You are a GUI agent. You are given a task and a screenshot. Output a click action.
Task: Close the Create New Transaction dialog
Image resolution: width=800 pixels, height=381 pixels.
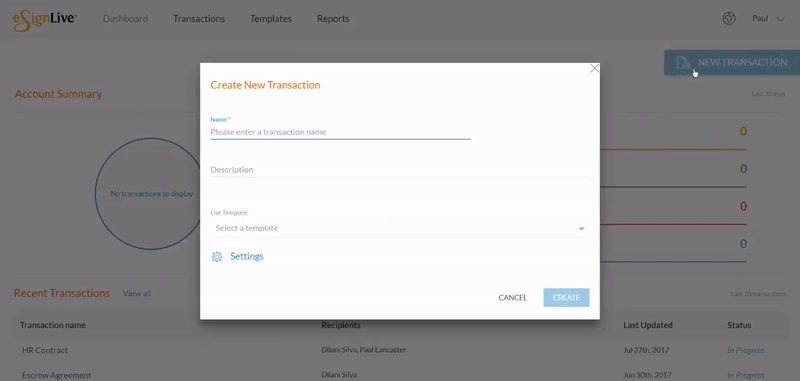594,68
